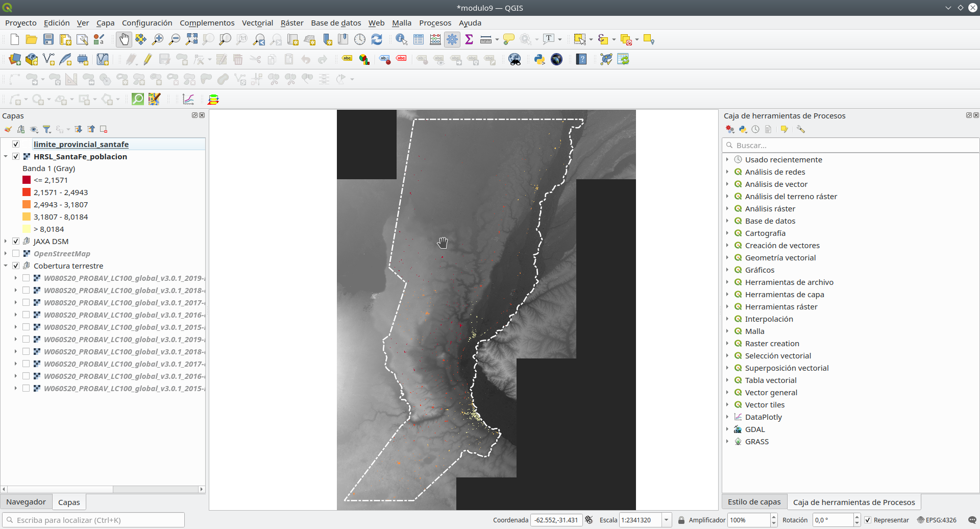980x529 pixels.
Task: Save the project with the floppy disk icon
Action: 48,39
